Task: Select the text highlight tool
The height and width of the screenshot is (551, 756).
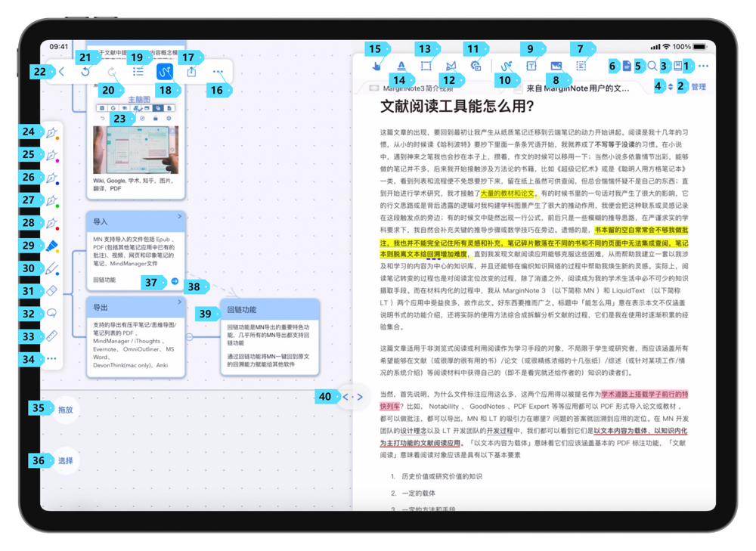Action: (401, 66)
